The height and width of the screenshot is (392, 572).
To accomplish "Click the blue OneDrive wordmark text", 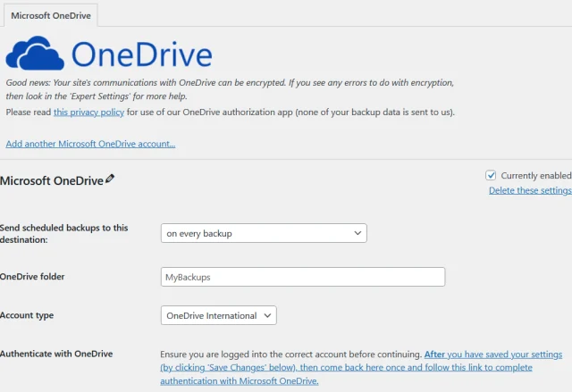I will point(141,54).
